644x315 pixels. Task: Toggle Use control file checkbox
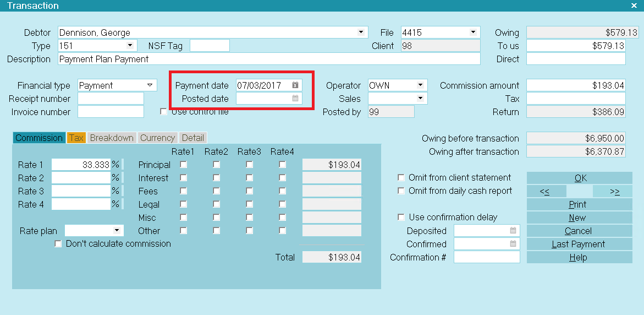pyautogui.click(x=163, y=111)
